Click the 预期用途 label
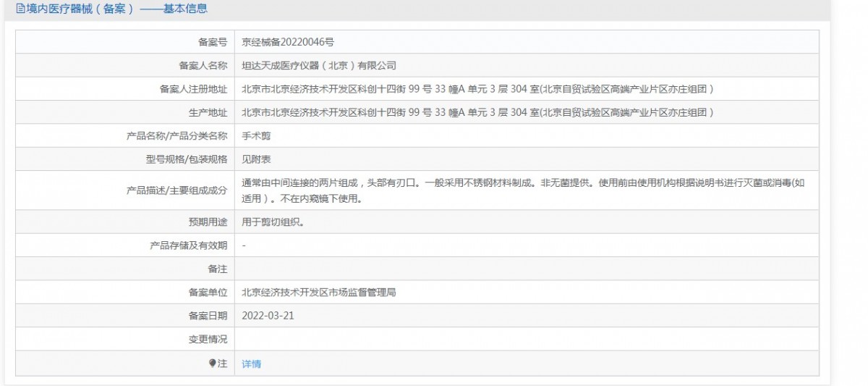868x386 pixels. [208, 222]
